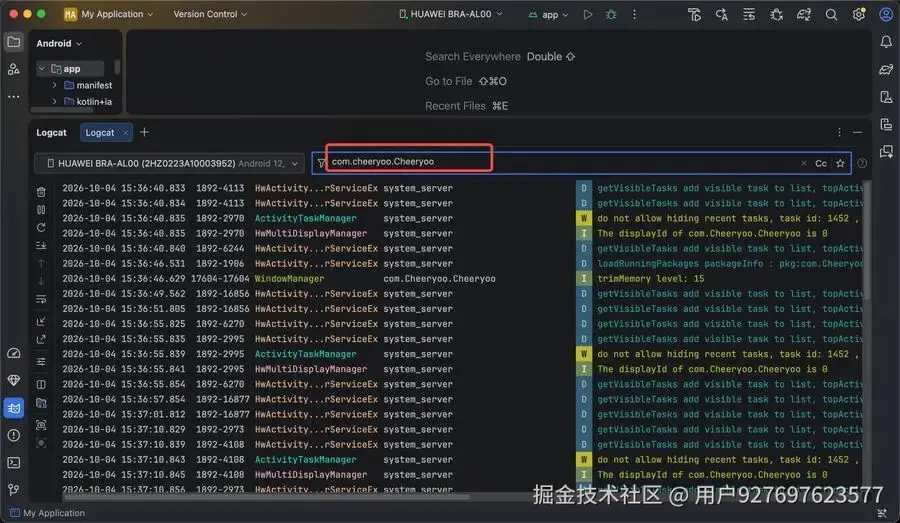Select the Logcat cat icon in sidebar

[14, 408]
